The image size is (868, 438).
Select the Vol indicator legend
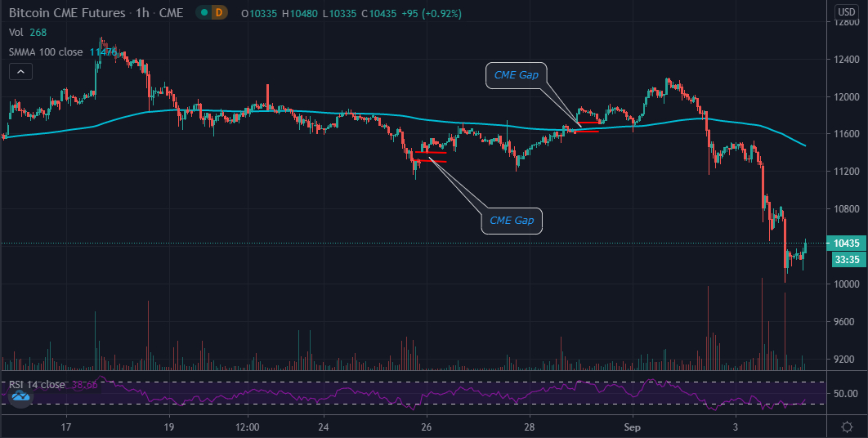[x=28, y=33]
